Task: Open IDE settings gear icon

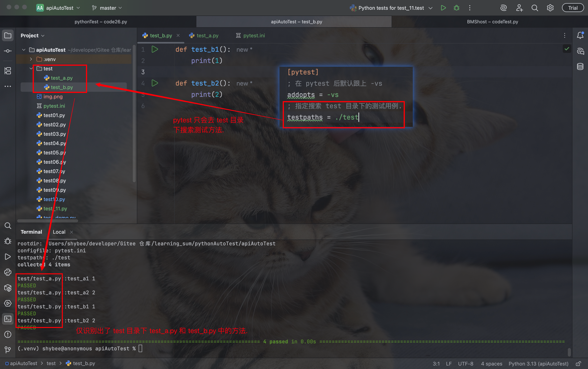Action: pyautogui.click(x=550, y=8)
